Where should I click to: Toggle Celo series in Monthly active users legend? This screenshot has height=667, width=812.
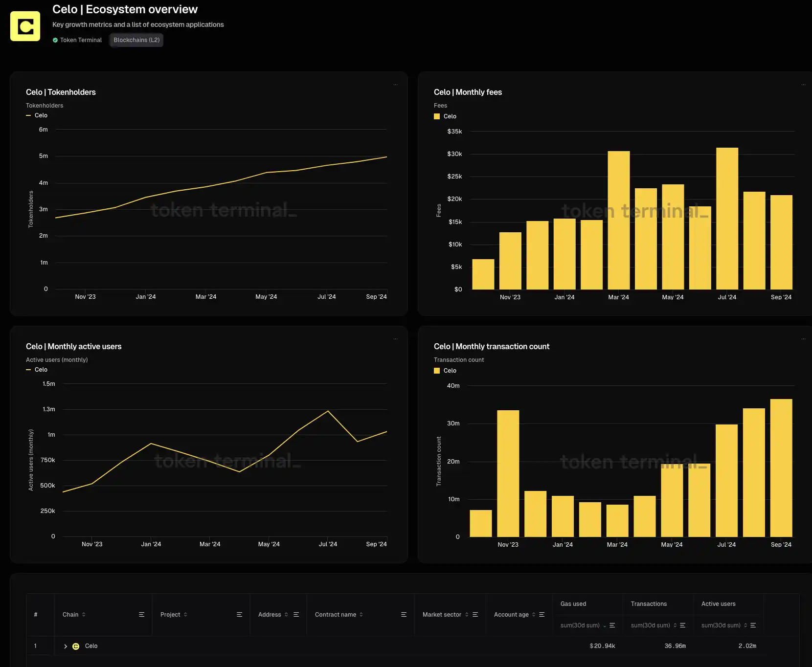click(x=37, y=370)
